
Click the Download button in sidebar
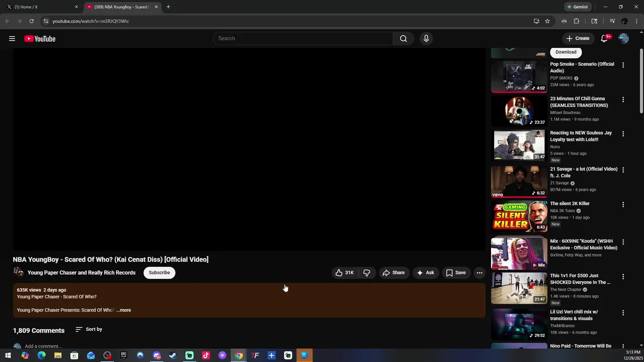click(566, 52)
